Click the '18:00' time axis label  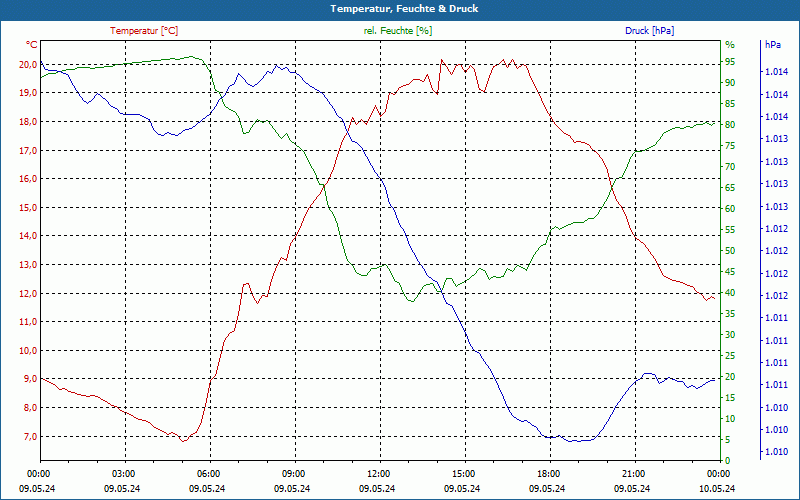pos(549,474)
